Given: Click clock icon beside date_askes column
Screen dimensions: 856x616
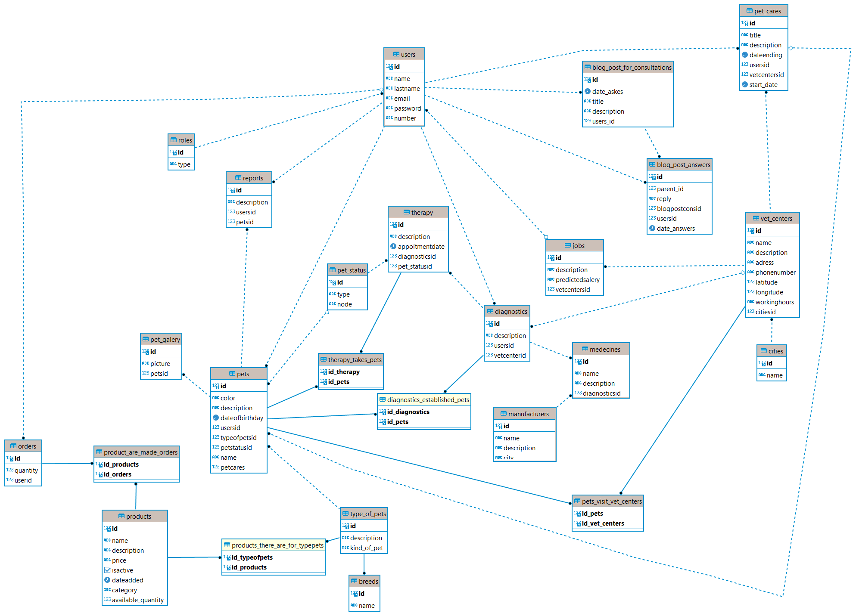Looking at the screenshot, I should pyautogui.click(x=587, y=92).
